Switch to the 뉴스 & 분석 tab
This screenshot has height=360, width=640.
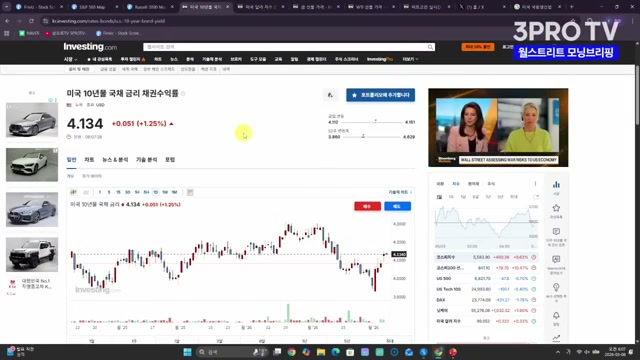(115, 160)
